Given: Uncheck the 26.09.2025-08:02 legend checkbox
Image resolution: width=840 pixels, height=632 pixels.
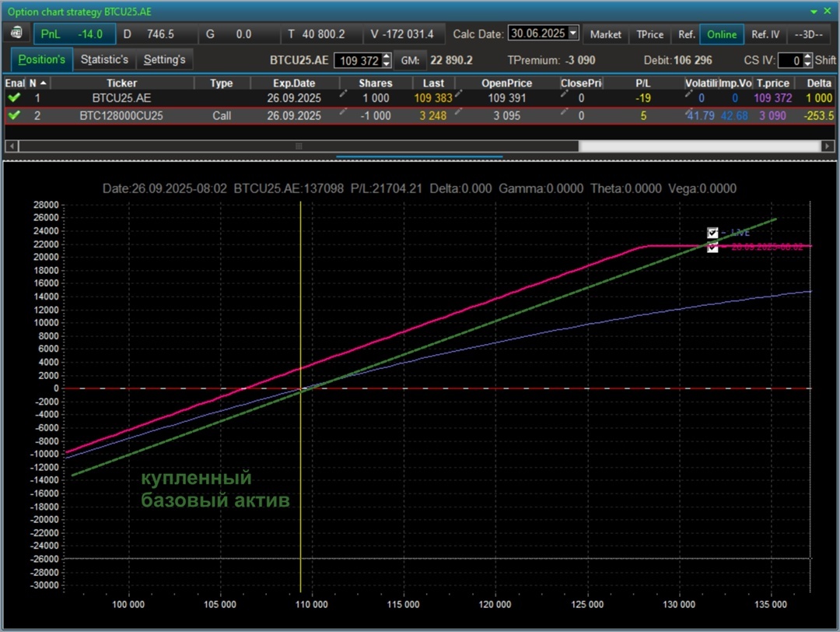Looking at the screenshot, I should tap(712, 247).
